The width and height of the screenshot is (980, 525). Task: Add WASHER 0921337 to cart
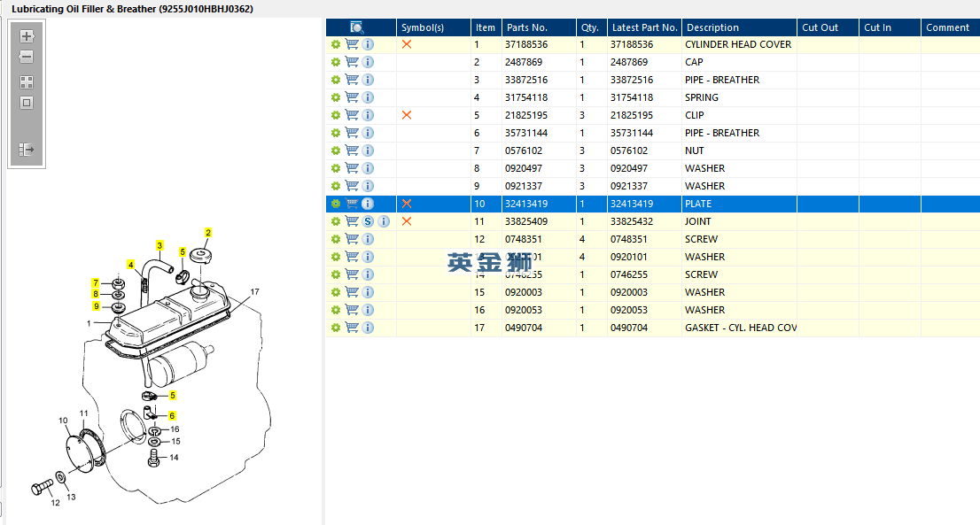pyautogui.click(x=352, y=186)
